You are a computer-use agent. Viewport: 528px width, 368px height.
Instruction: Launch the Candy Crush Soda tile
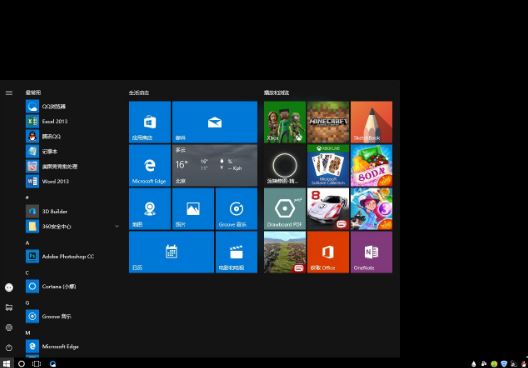371,165
